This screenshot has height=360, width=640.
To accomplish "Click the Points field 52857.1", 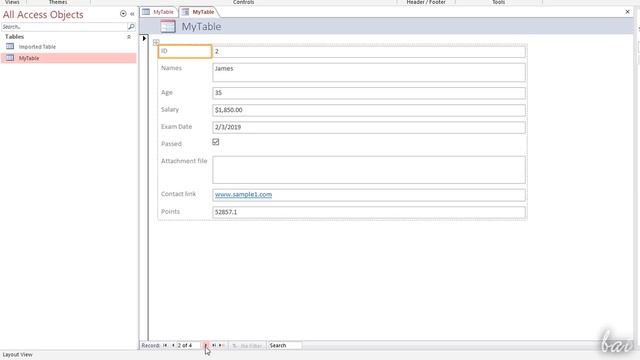I will point(369,212).
